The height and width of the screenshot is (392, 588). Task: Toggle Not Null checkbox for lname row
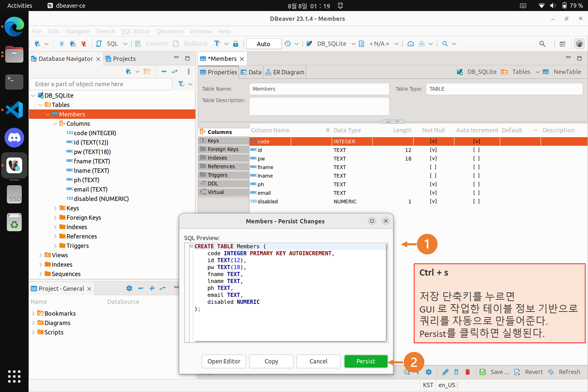point(433,176)
